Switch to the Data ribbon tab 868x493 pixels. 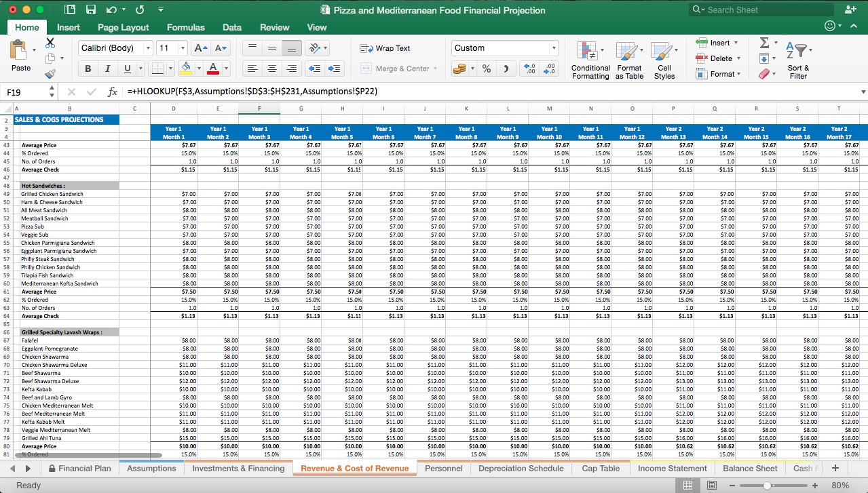click(x=232, y=27)
